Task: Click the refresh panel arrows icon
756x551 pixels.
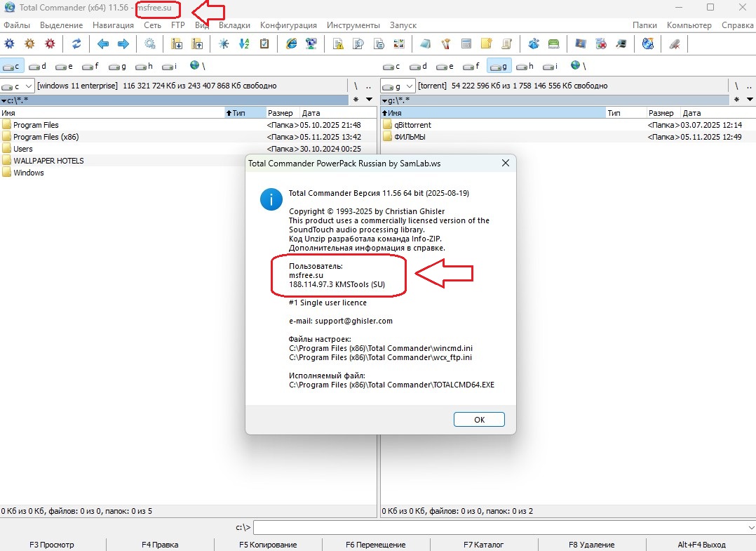Action: pyautogui.click(x=76, y=44)
